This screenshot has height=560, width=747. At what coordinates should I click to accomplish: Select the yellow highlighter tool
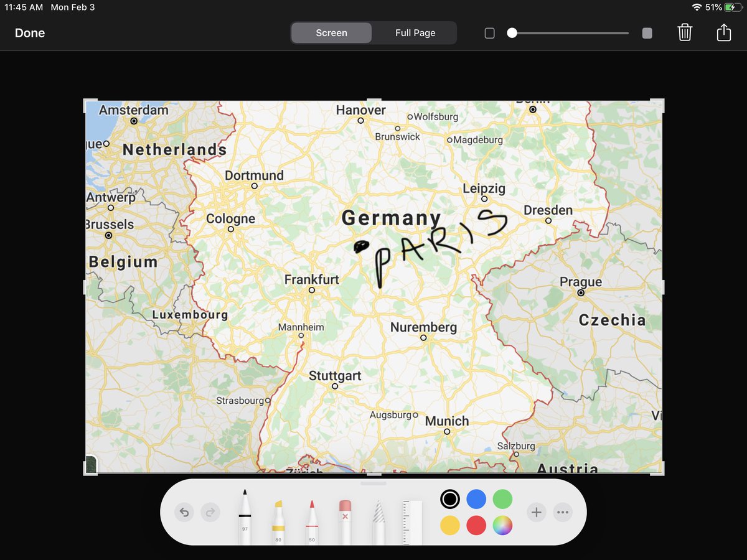[x=278, y=521]
